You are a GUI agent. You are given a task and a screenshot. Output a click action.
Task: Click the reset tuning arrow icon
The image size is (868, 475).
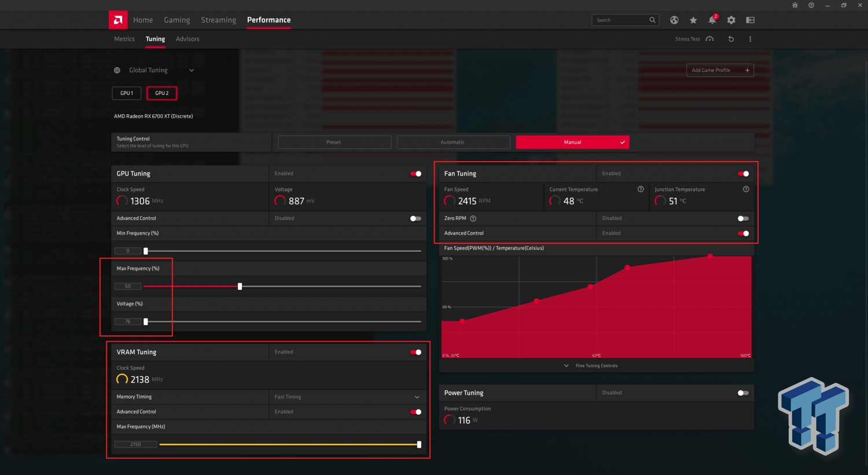pos(731,39)
